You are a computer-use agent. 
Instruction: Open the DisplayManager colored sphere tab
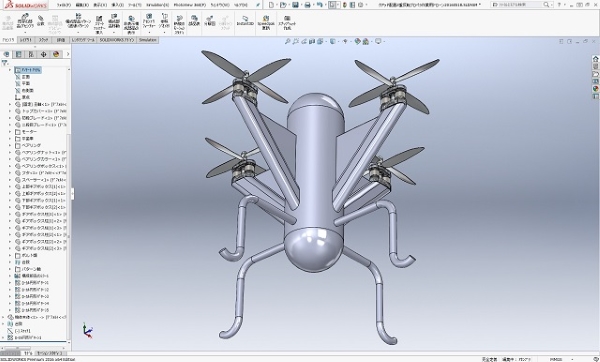56,54
